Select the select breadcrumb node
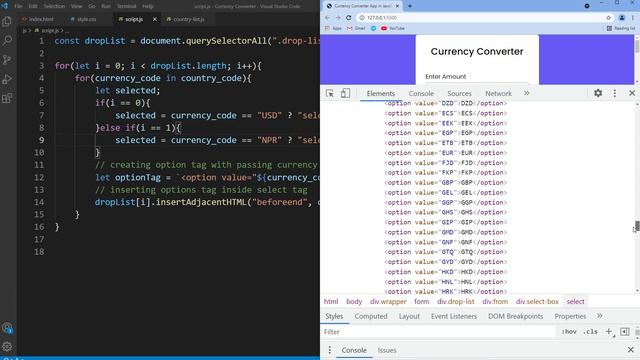Image resolution: width=640 pixels, height=360 pixels. point(575,302)
